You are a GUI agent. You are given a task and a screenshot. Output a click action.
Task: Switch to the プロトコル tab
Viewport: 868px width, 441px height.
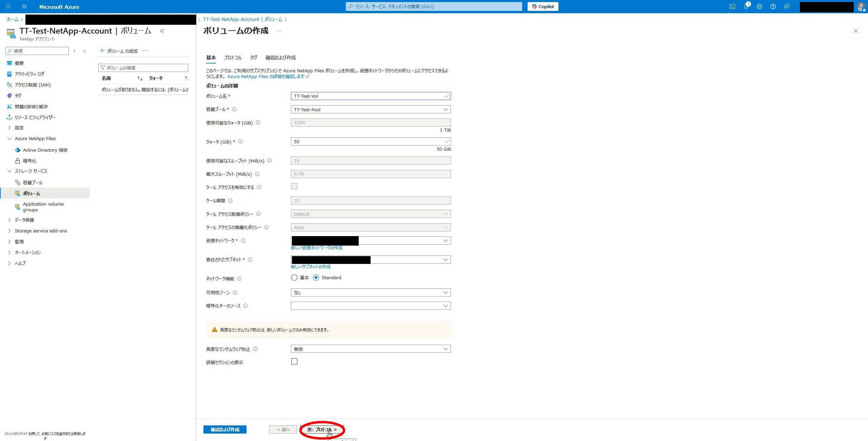click(x=233, y=58)
